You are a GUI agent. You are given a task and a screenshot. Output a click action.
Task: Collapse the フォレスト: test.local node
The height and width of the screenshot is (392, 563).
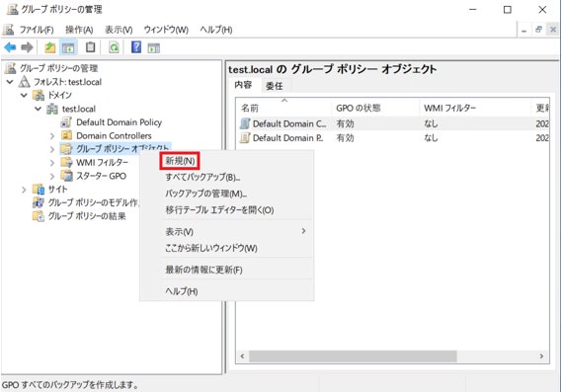[10, 82]
